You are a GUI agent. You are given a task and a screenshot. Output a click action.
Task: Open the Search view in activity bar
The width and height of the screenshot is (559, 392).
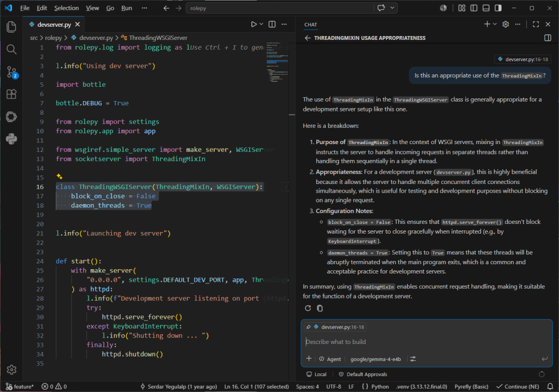coord(11,49)
